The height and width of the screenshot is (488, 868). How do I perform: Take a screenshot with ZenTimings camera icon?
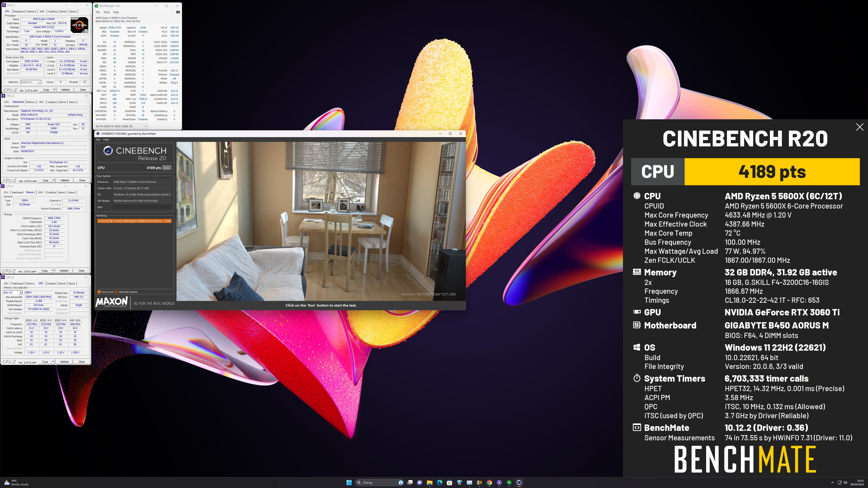point(178,12)
